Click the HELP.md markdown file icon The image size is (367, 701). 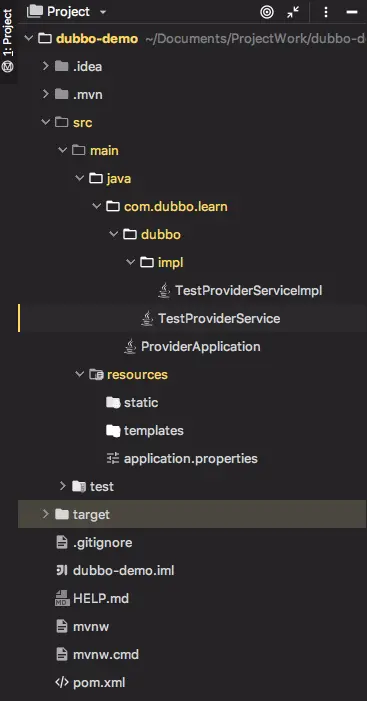click(62, 598)
